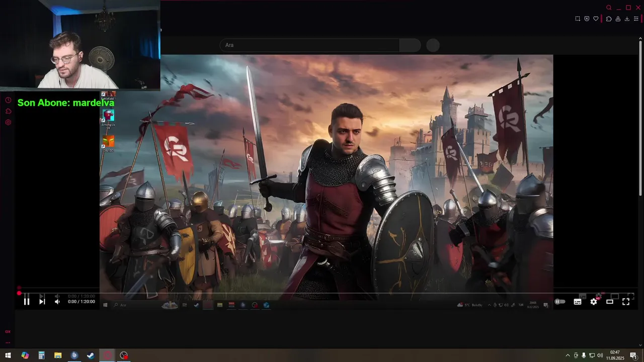Image resolution: width=644 pixels, height=362 pixels.
Task: Launch Copilot from the taskbar
Action: click(25, 355)
